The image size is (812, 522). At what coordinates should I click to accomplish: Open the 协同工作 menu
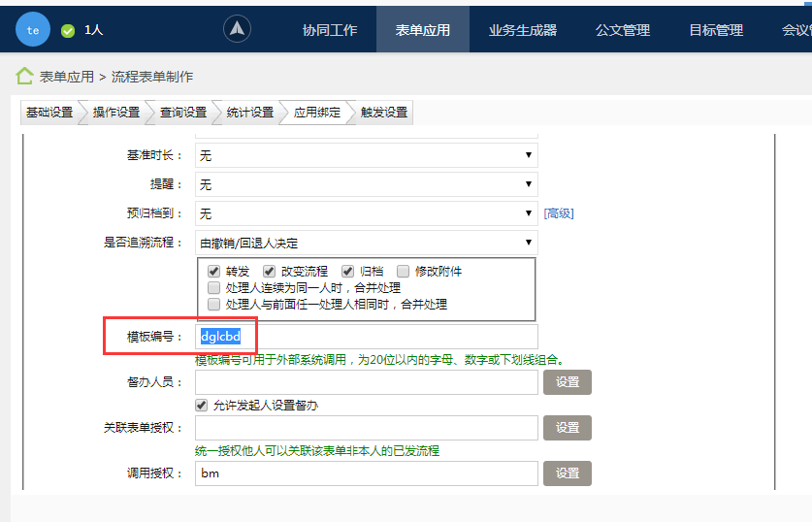[x=330, y=30]
